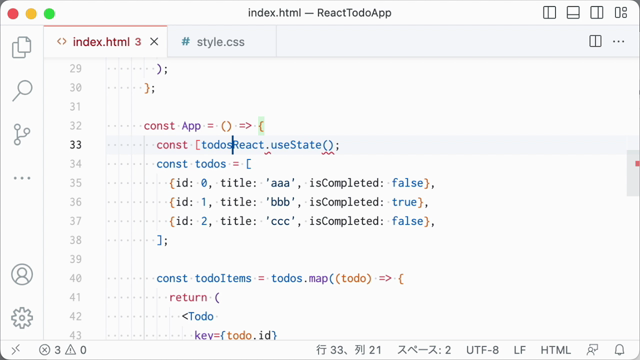Close the index.html tab

154,42
